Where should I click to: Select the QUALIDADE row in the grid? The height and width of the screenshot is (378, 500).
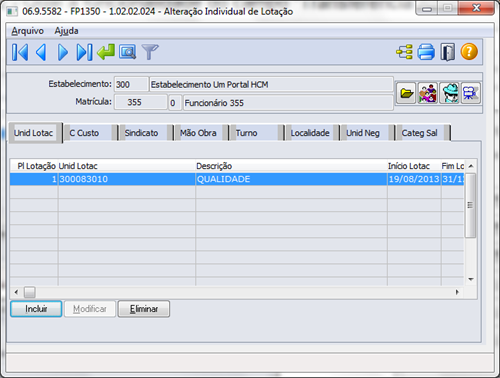(237, 179)
